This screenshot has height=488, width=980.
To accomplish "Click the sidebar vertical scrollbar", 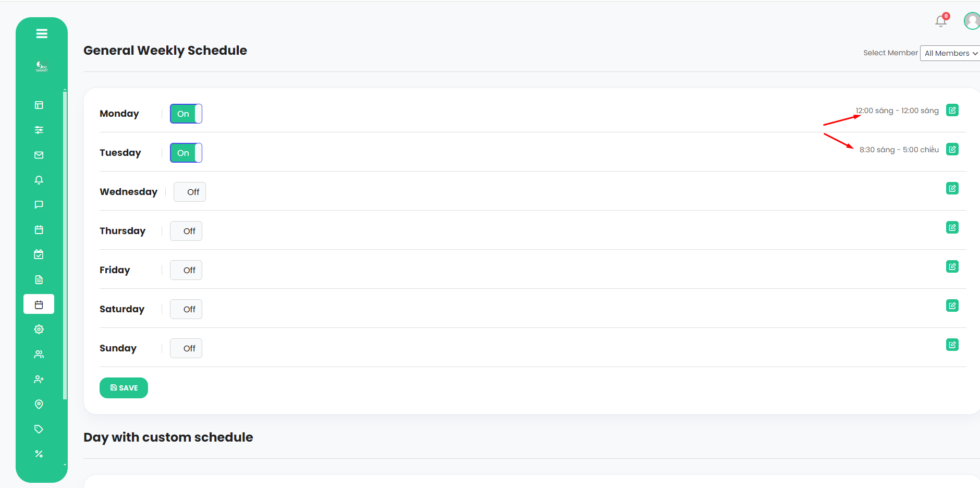I will tap(65, 245).
